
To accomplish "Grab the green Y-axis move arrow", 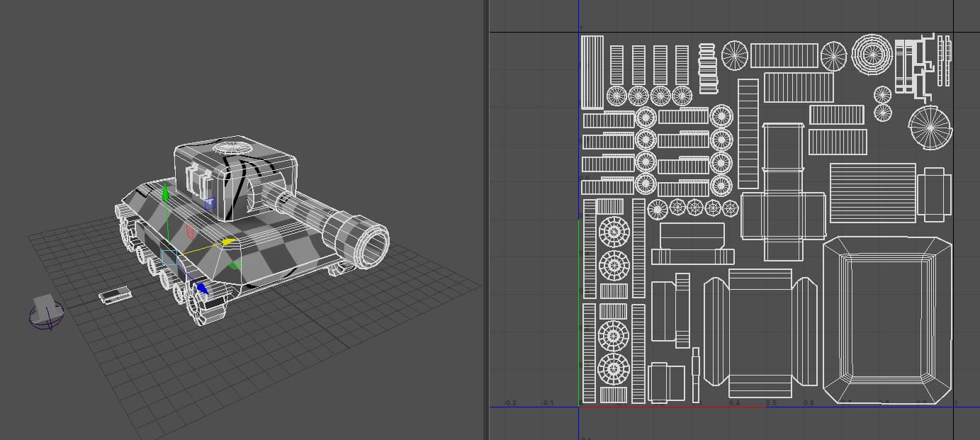I will click(165, 192).
